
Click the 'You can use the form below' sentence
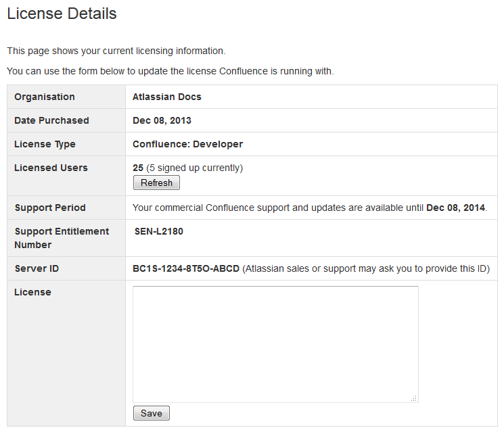[x=170, y=71]
